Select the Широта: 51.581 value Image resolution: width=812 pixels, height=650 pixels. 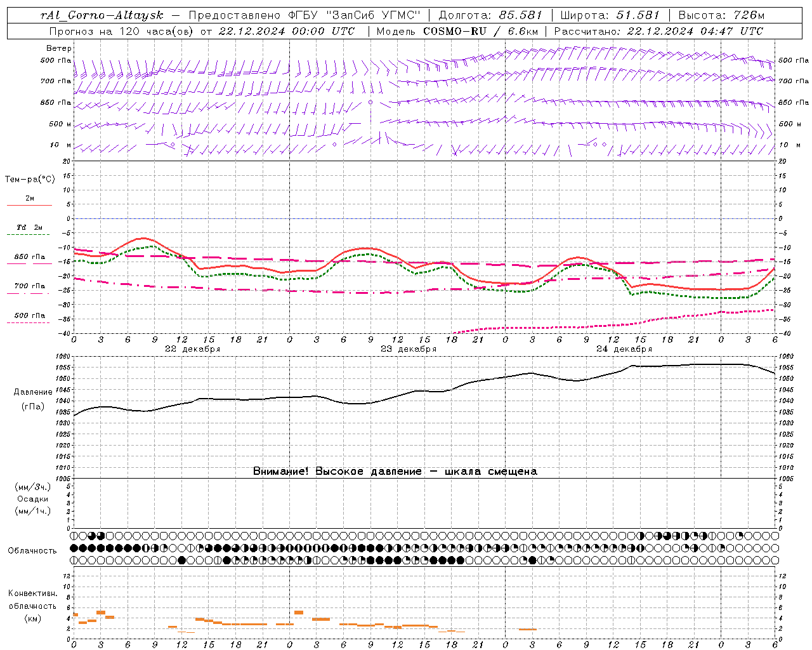(610, 15)
